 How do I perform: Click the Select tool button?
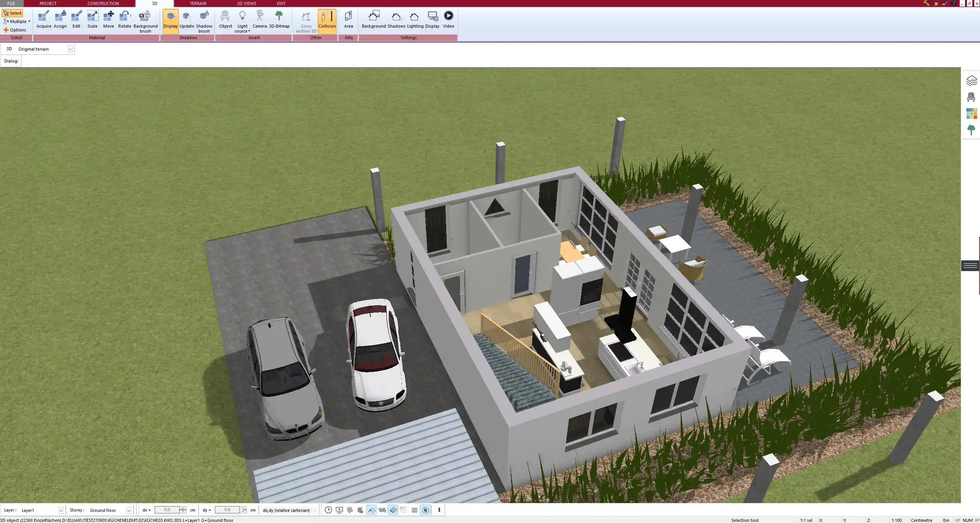[13, 13]
